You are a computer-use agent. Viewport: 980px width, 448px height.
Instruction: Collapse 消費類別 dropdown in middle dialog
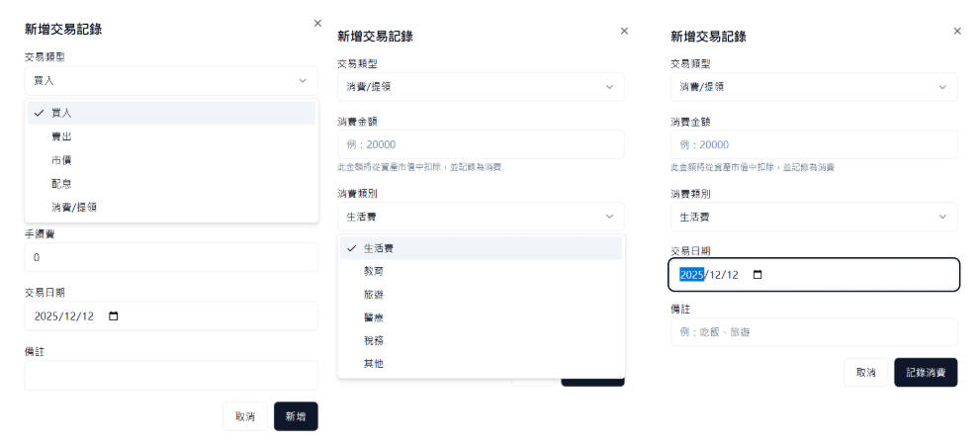point(481,217)
